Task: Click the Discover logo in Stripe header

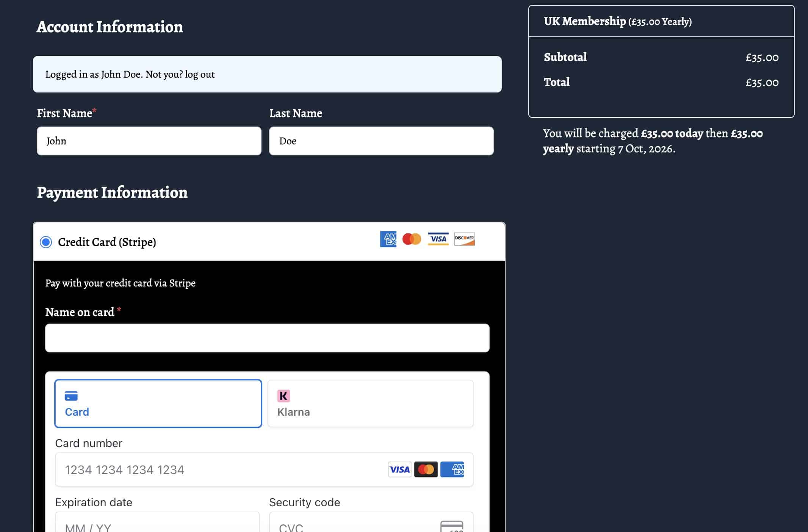Action: (465, 239)
